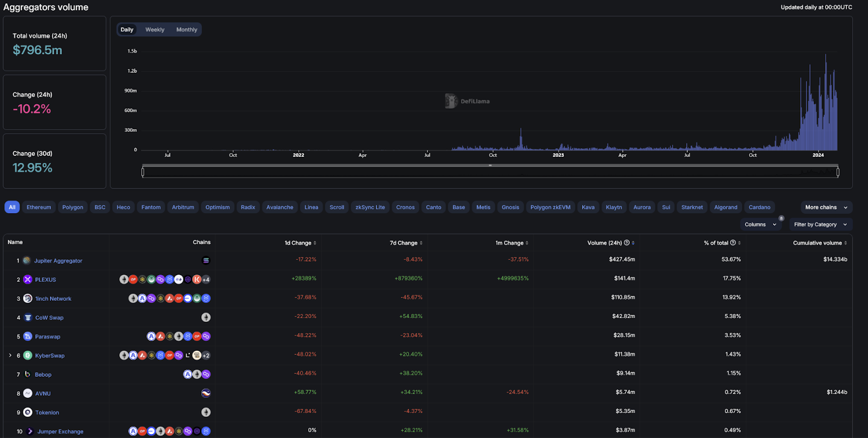The width and height of the screenshot is (868, 438).
Task: Filter by Avalanche chain
Action: pyautogui.click(x=280, y=207)
